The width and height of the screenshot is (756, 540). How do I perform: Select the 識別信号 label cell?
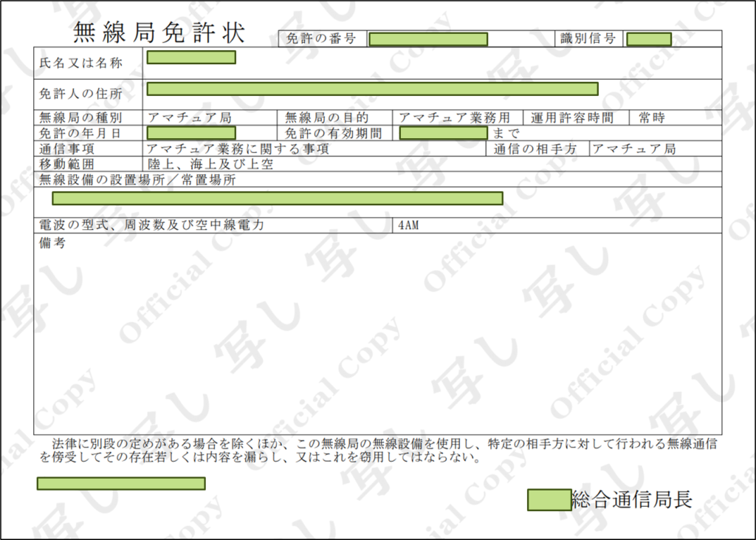point(588,39)
